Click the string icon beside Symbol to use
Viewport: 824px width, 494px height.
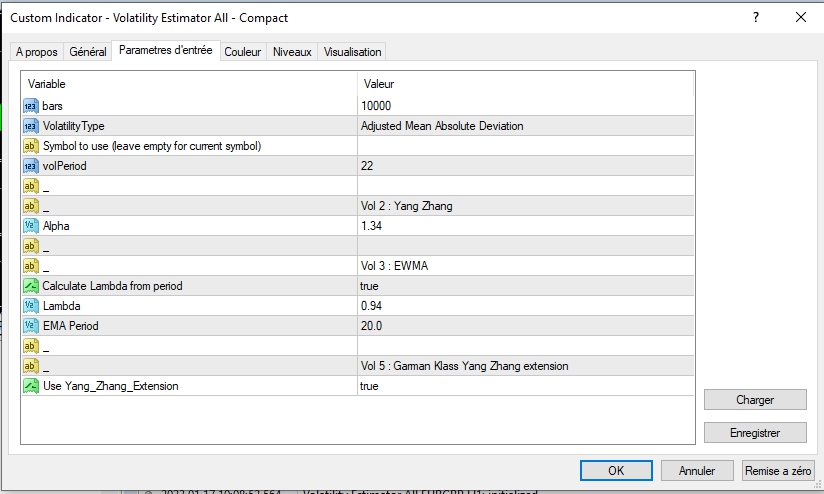click(30, 146)
